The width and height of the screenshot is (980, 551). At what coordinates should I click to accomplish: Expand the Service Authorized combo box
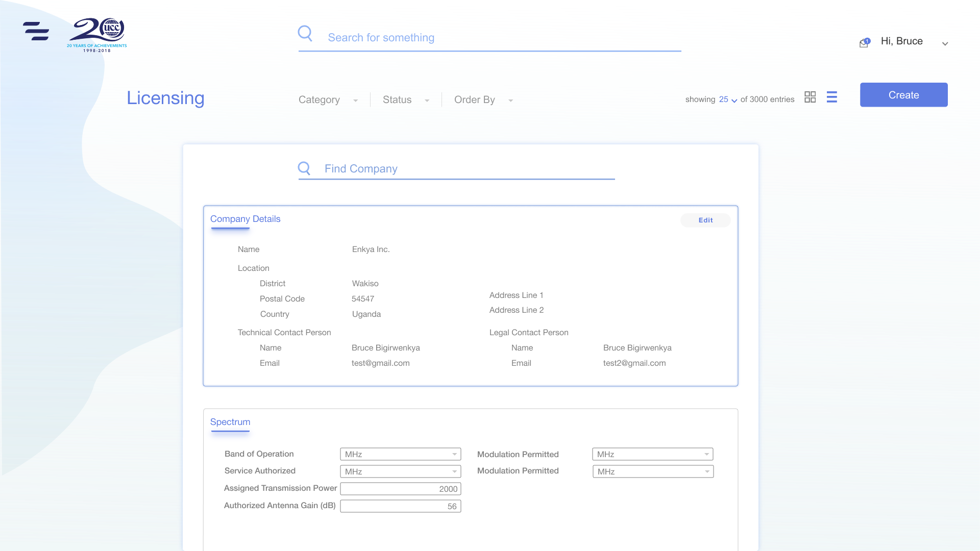[x=401, y=471]
